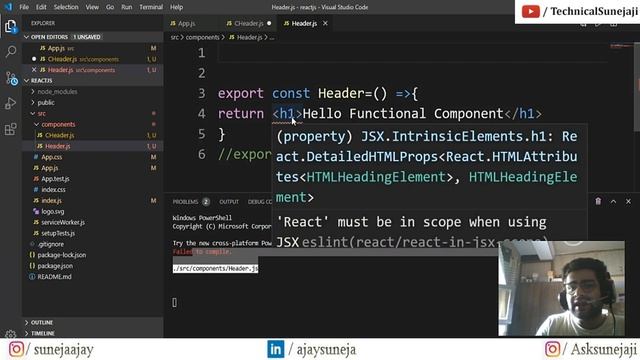Close Header.js in Open Editors list
640x360 pixels.
point(34,70)
